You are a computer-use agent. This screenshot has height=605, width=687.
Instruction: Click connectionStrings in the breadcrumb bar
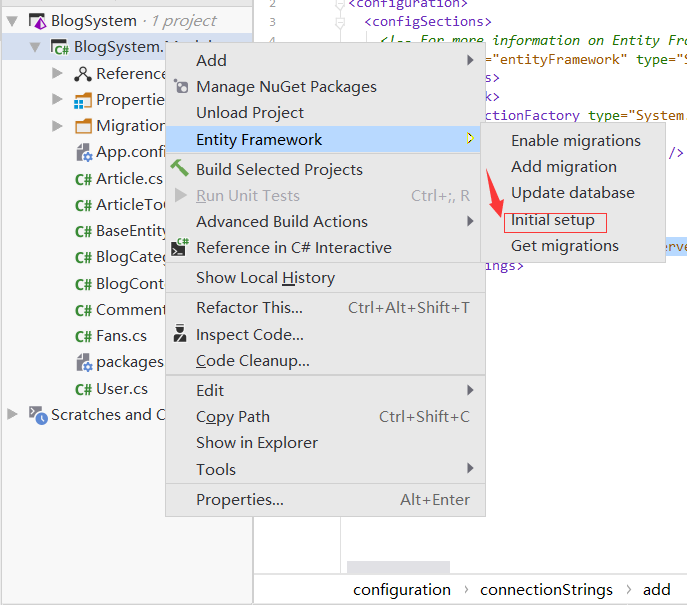546,590
